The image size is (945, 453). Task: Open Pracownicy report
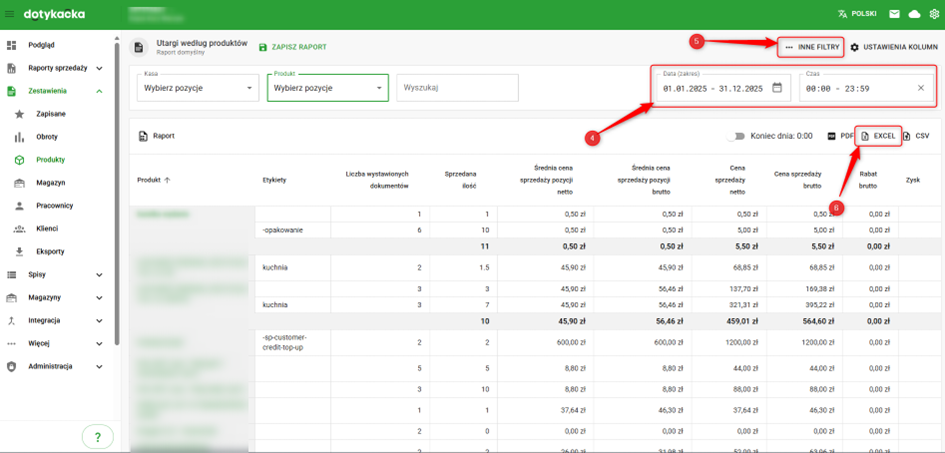pyautogui.click(x=57, y=205)
